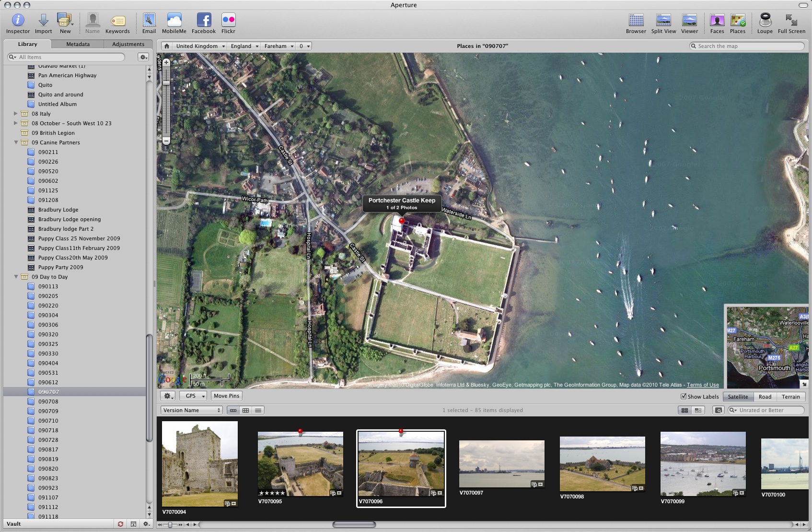Expand the 08 Italy folder

pyautogui.click(x=16, y=114)
